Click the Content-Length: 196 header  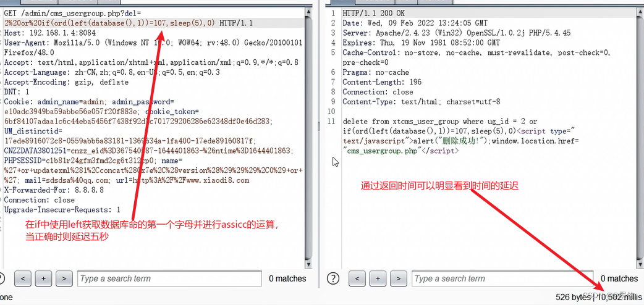coord(382,82)
